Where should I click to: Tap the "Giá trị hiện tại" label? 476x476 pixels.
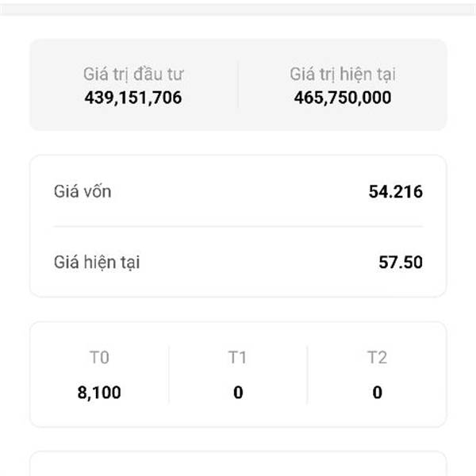(343, 75)
